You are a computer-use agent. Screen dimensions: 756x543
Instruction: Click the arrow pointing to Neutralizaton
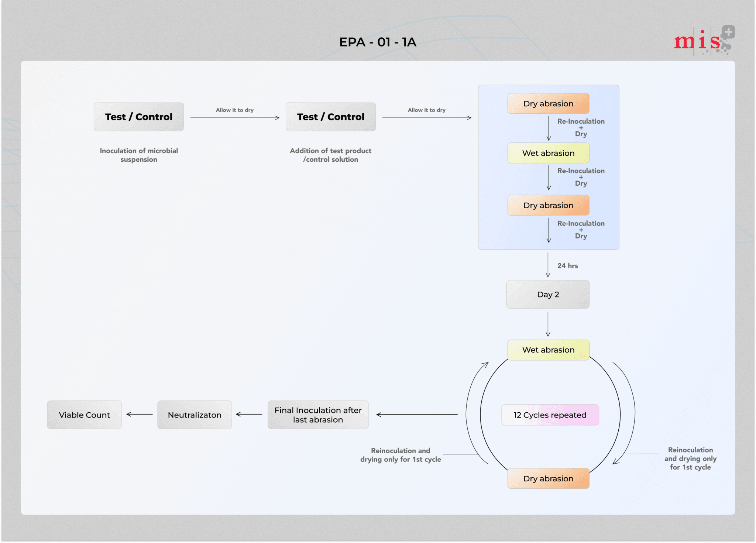[249, 415]
